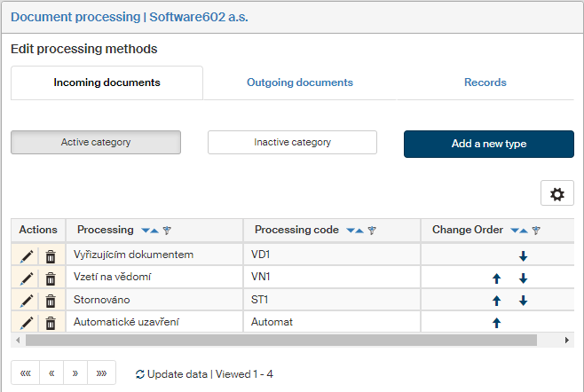Move Vyřizujícím dokumentem down in order
Image resolution: width=584 pixels, height=392 pixels.
pyautogui.click(x=523, y=255)
